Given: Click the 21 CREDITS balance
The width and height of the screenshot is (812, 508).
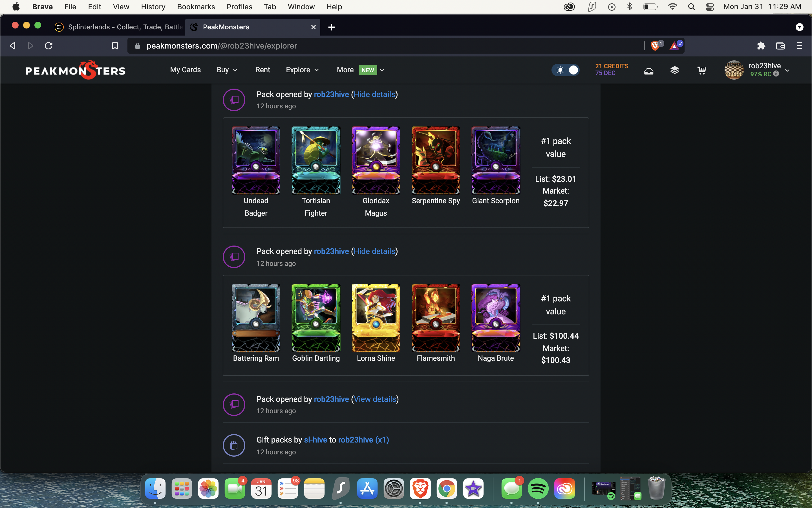Looking at the screenshot, I should (x=612, y=66).
